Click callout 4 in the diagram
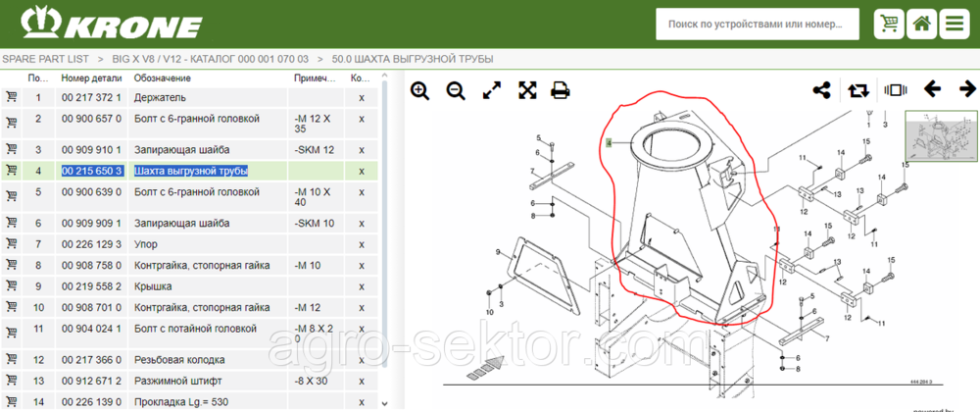Image resolution: width=980 pixels, height=412 pixels. click(x=609, y=143)
